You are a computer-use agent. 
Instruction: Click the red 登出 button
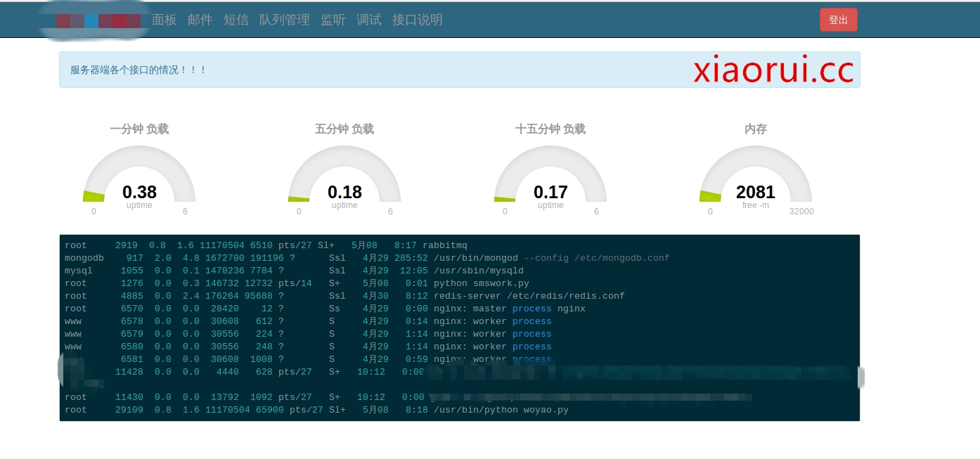838,20
